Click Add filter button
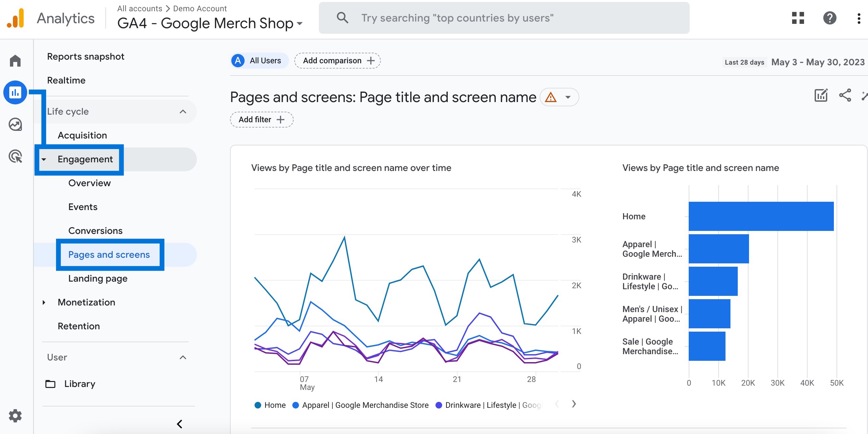Viewport: 868px width, 434px height. (x=261, y=120)
